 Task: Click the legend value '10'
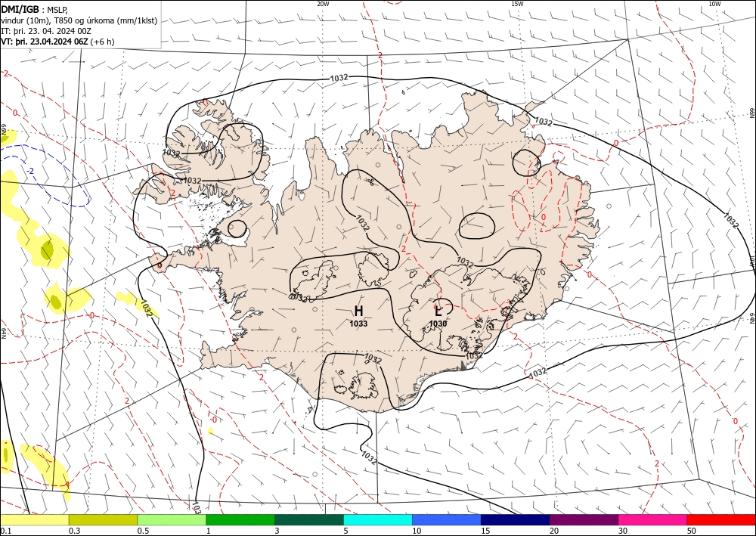click(x=417, y=531)
